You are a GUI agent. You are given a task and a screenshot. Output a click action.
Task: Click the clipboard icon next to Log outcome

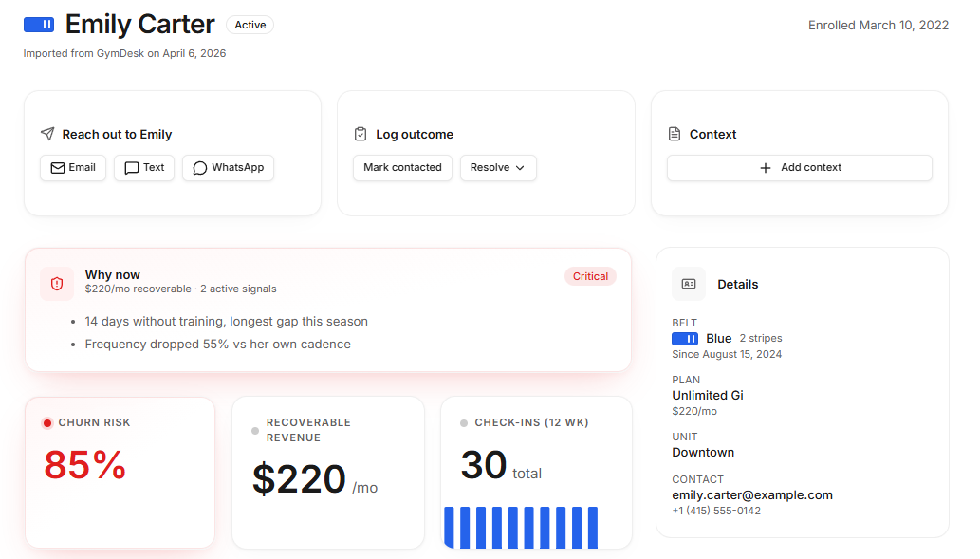click(x=361, y=134)
